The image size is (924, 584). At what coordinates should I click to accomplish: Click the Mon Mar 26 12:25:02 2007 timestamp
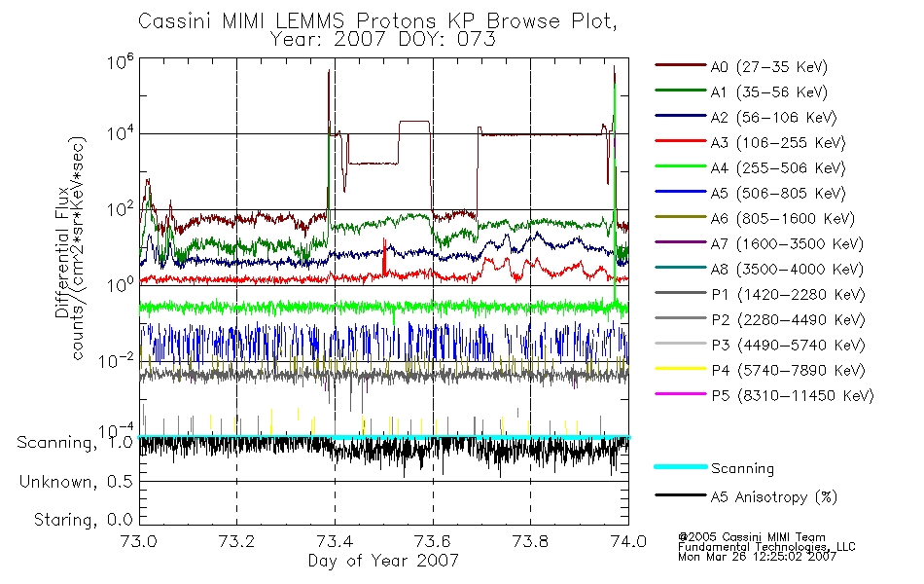(x=758, y=557)
